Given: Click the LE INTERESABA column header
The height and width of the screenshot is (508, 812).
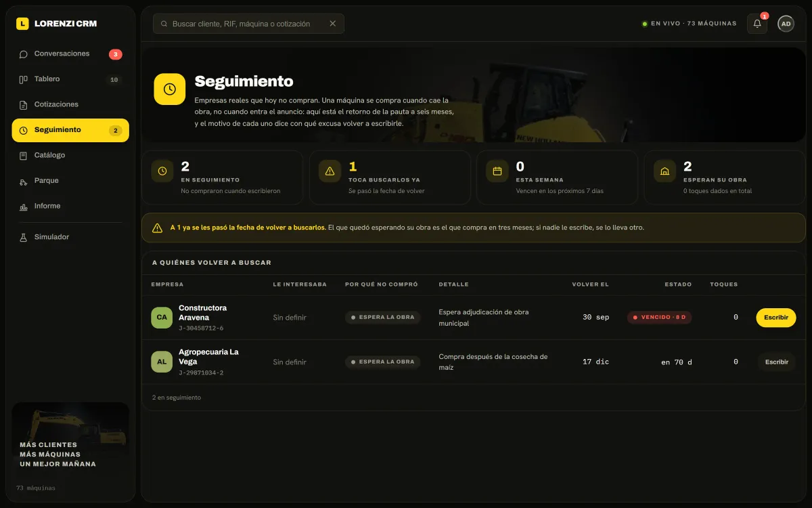Looking at the screenshot, I should pyautogui.click(x=300, y=284).
